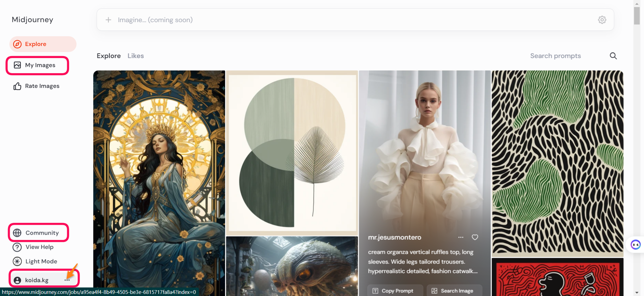
Task: Open the settings gear in the Imagine bar
Action: click(x=602, y=20)
